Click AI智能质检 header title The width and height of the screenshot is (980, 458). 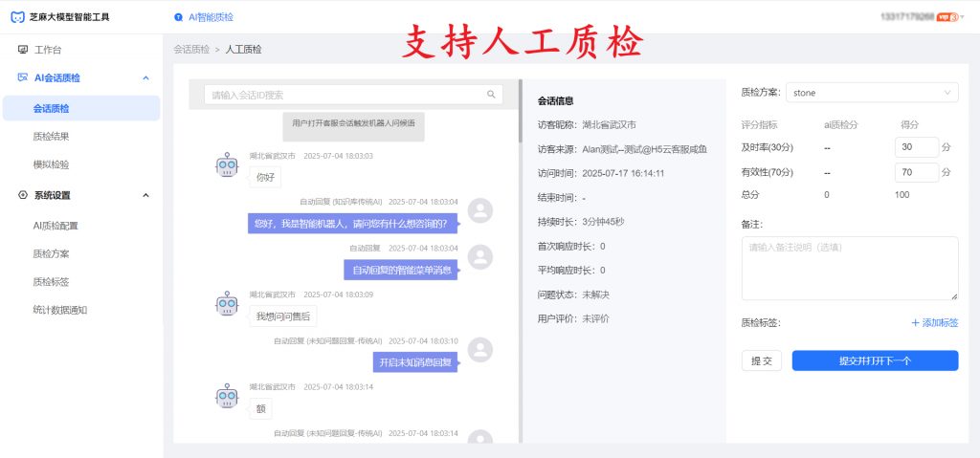click(x=211, y=17)
